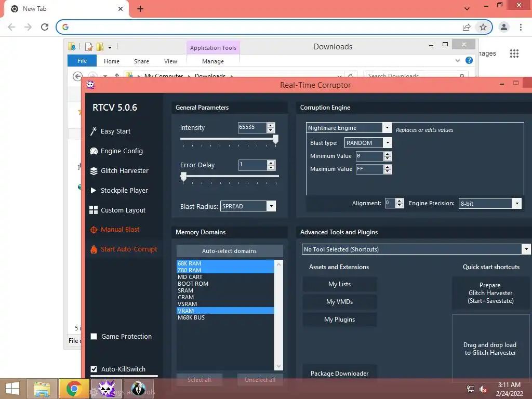
Task: Select M68K BUS memory domain
Action: [x=225, y=317]
